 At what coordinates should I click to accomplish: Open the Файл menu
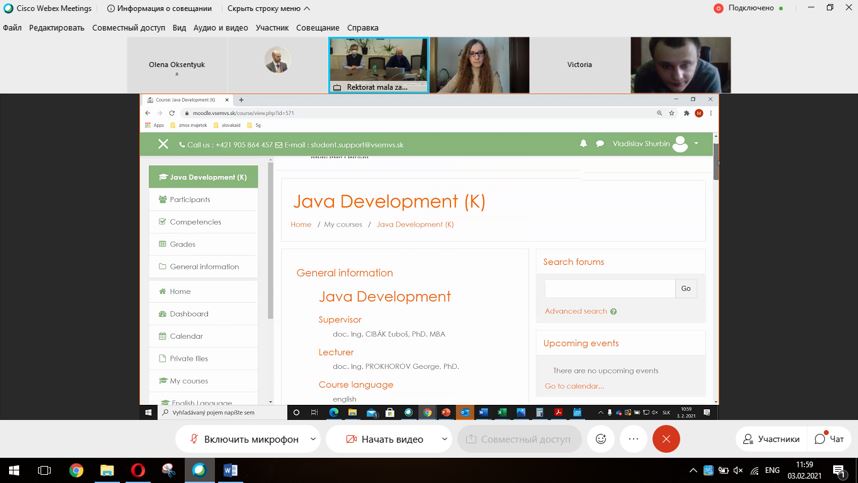pyautogui.click(x=12, y=28)
